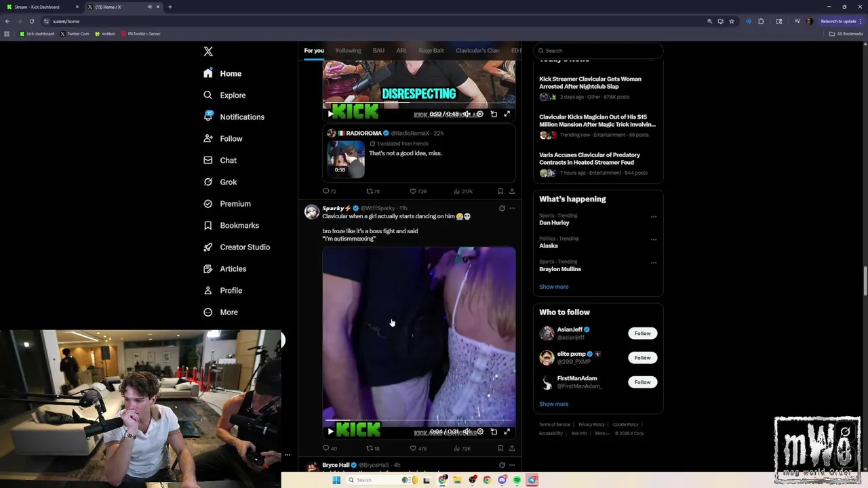Open the Premium page
The image size is (868, 488).
[227, 203]
